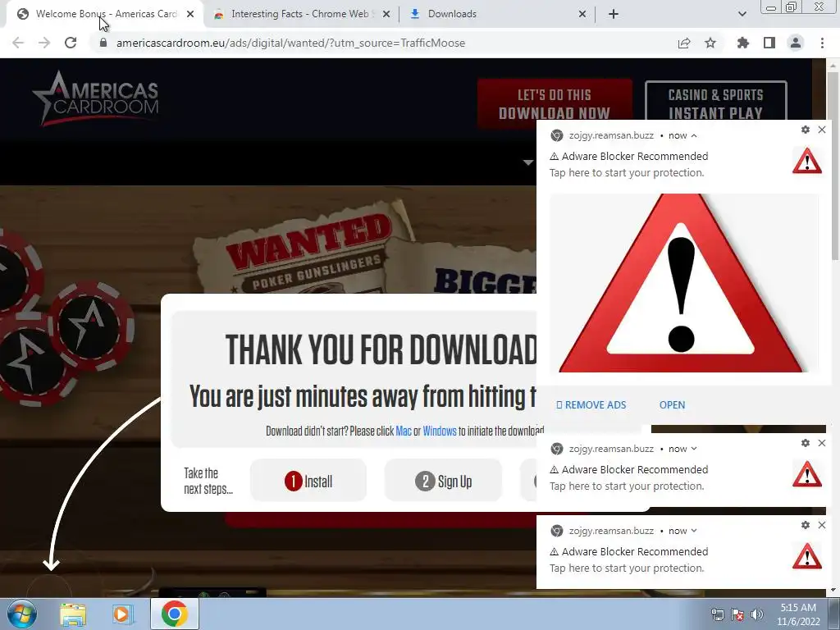Go forward using the browser forward arrow
The height and width of the screenshot is (630, 840).
click(x=44, y=43)
